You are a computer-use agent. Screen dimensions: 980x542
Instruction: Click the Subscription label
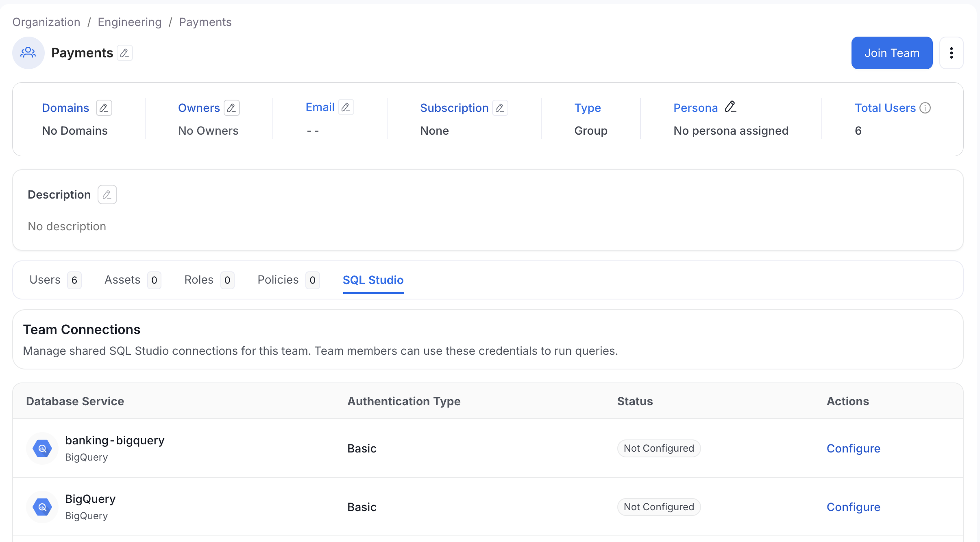(x=454, y=108)
